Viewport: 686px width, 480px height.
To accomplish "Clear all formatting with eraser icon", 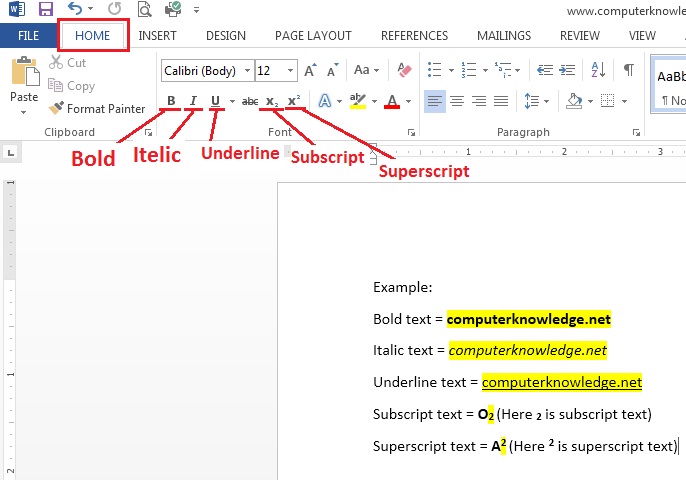I will pyautogui.click(x=404, y=70).
